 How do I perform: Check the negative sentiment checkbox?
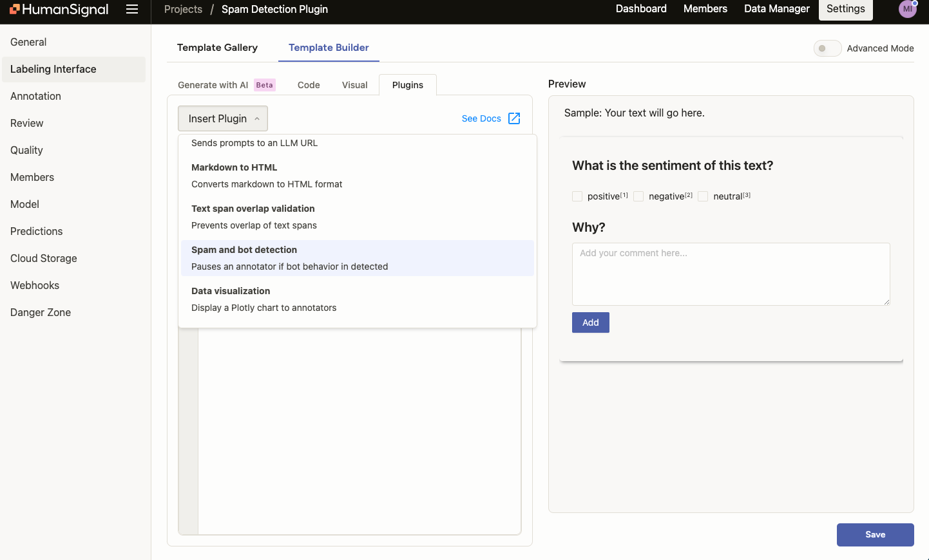coord(638,196)
